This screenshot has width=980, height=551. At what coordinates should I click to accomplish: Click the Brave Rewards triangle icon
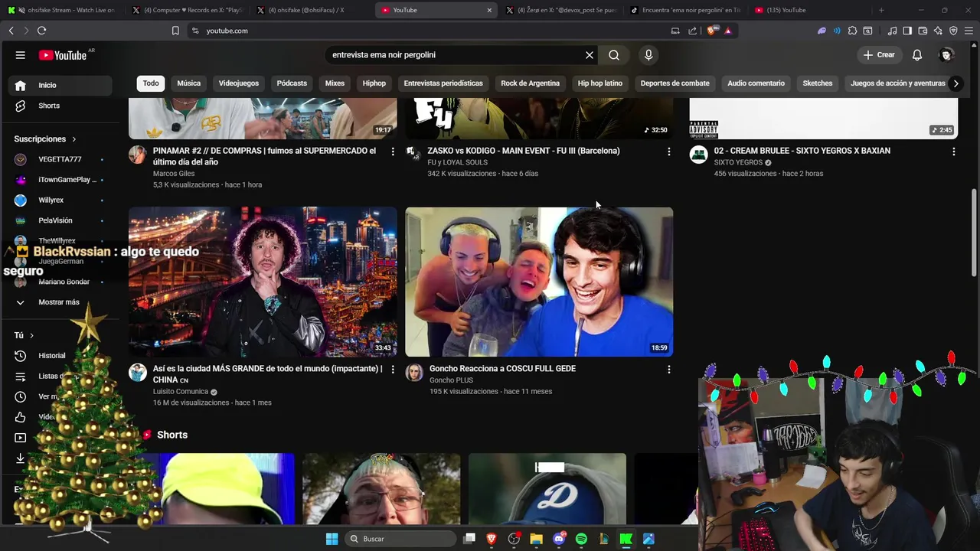coord(728,31)
